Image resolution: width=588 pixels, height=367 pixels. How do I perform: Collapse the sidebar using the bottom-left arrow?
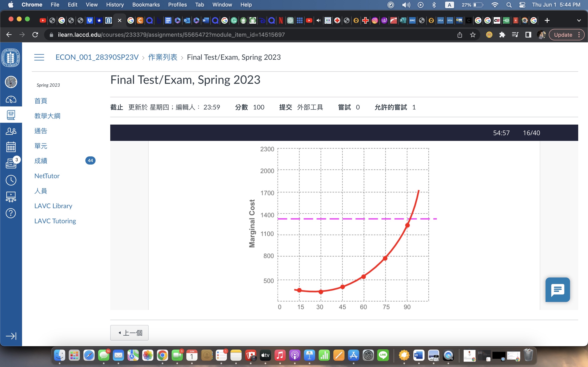[x=11, y=336]
